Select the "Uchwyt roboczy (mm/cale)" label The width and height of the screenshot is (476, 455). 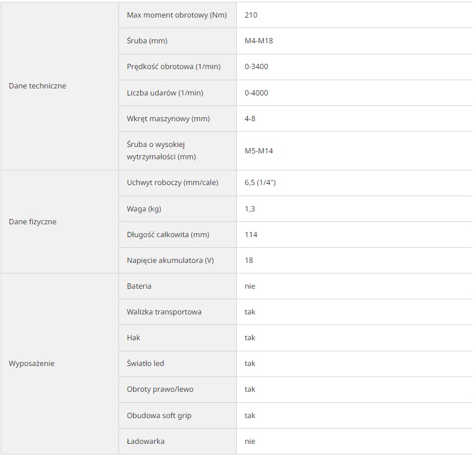click(x=172, y=183)
